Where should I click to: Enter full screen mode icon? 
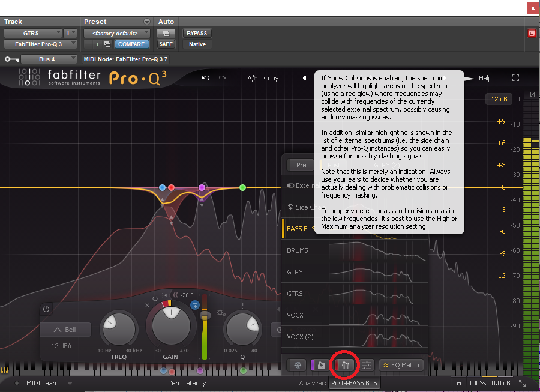point(515,78)
